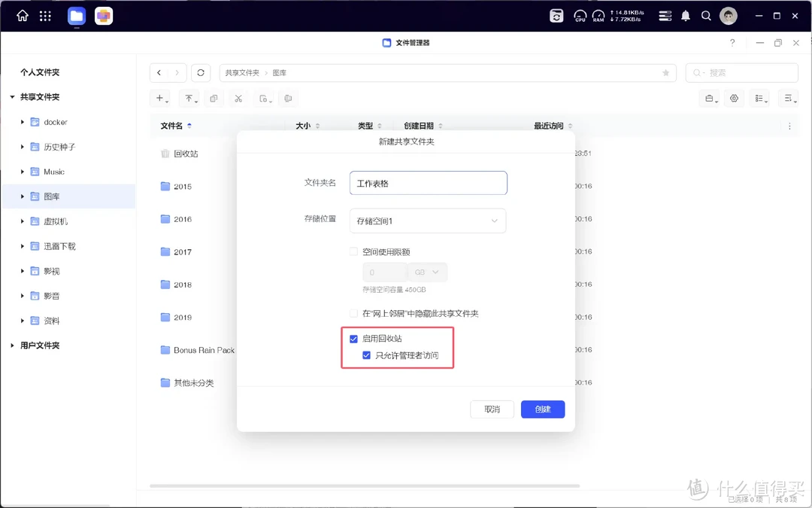Collapse the 共享文件夹 section
The image size is (812, 508).
coord(12,96)
